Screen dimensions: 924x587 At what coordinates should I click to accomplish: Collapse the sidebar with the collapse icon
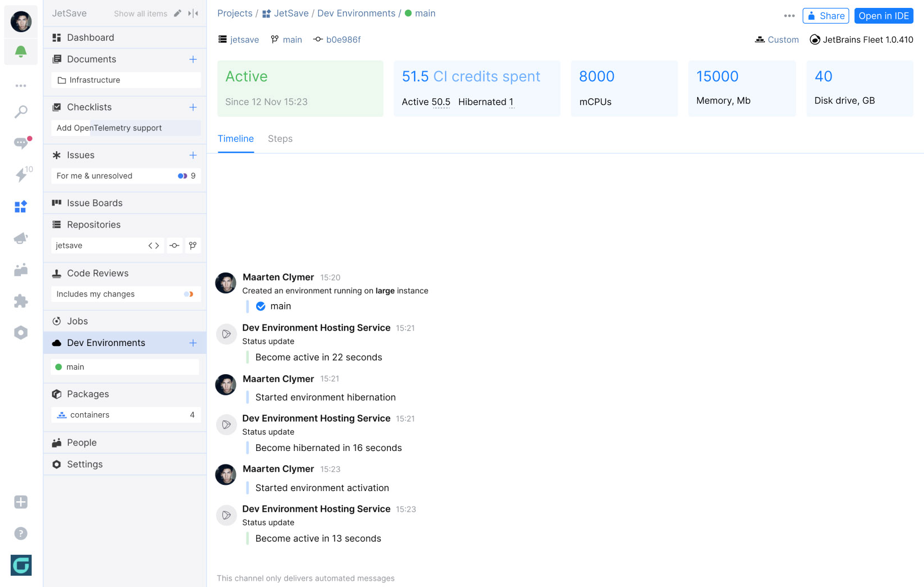pyautogui.click(x=193, y=14)
